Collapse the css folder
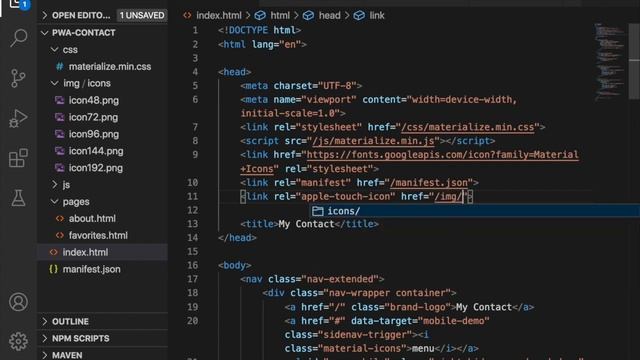The height and width of the screenshot is (360, 640). point(54,49)
